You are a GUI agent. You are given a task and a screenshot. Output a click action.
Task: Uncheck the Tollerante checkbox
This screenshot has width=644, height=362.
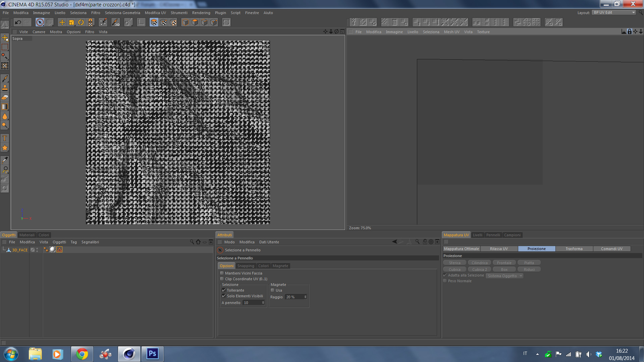pos(224,290)
